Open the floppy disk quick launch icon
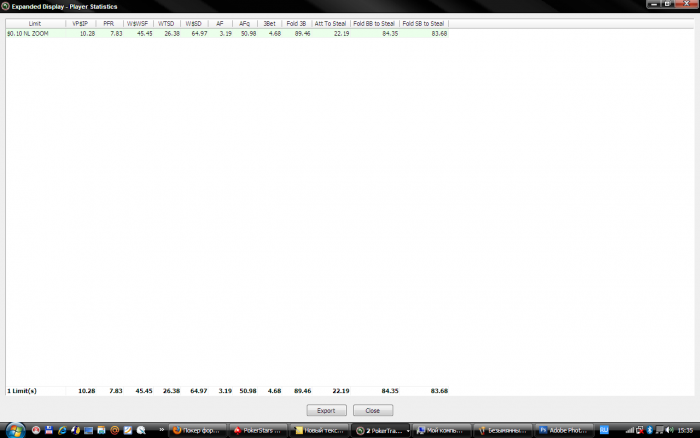Screen dimensions: 700x438 (49, 430)
